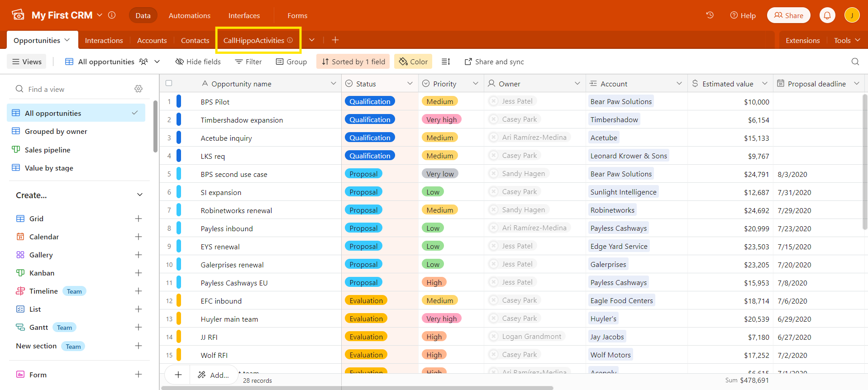The image size is (868, 390).
Task: Switch to the Interactions table
Action: click(104, 40)
